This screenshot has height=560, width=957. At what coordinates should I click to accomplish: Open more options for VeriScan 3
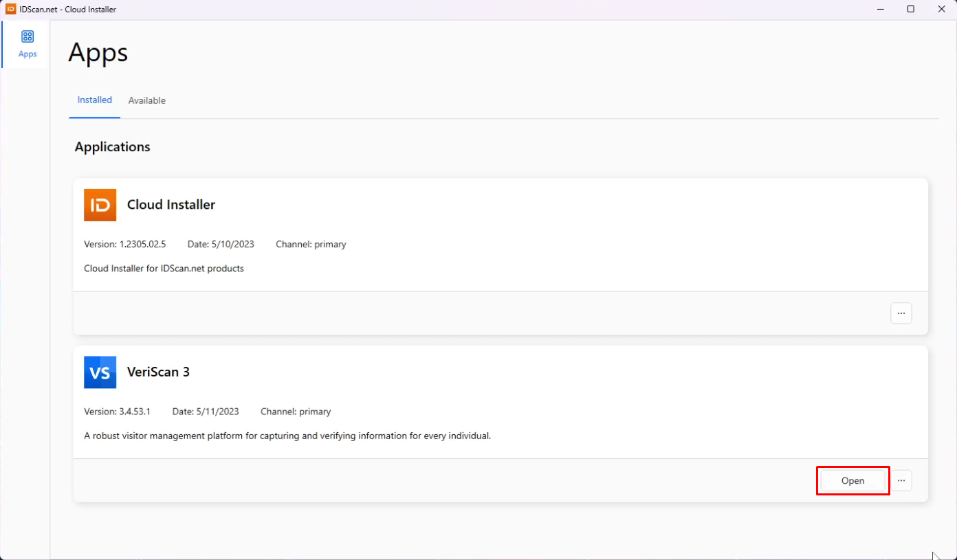[x=901, y=480]
